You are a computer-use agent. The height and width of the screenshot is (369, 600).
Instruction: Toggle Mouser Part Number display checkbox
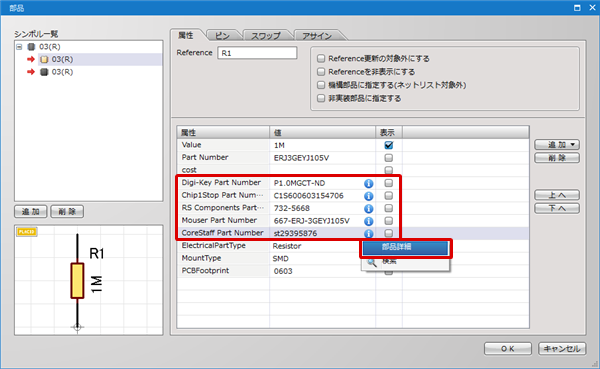coord(388,221)
